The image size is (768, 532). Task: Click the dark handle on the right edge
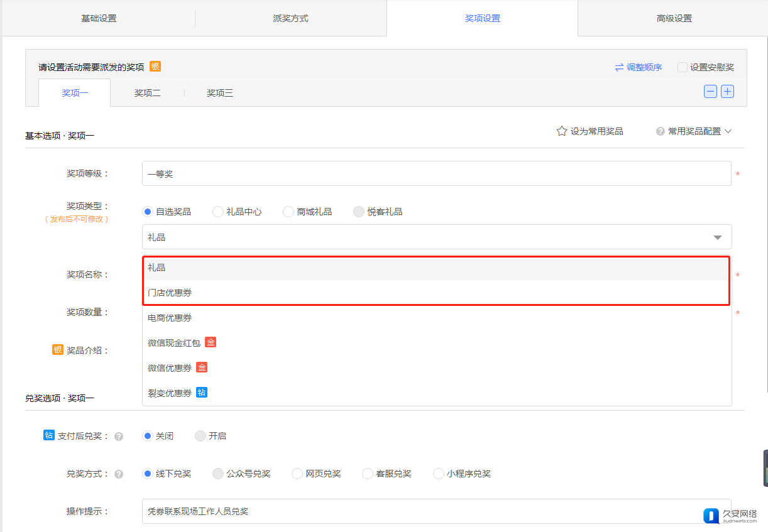pos(765,468)
